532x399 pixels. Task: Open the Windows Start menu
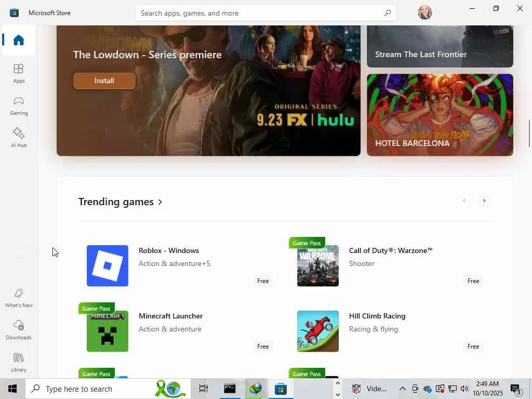click(x=12, y=389)
